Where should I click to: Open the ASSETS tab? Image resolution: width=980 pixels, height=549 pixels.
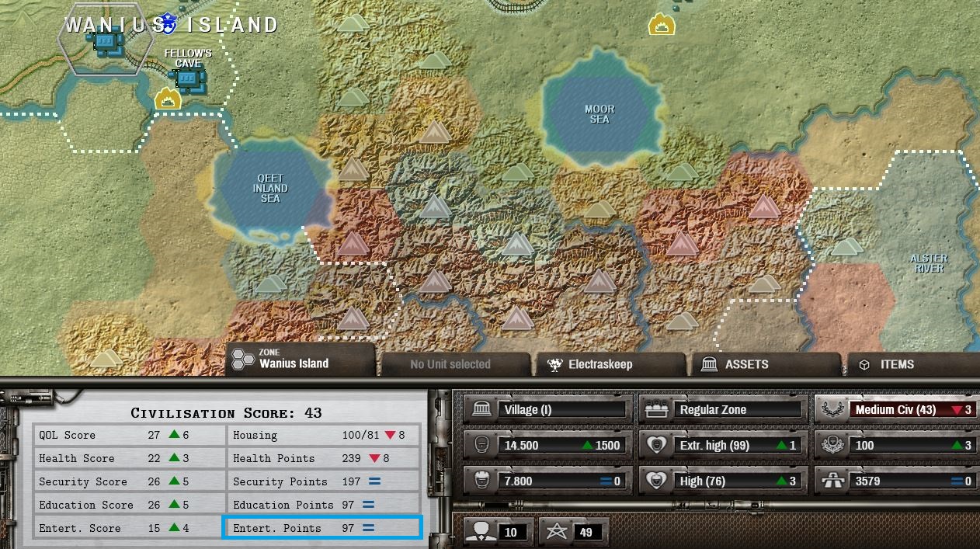point(765,363)
